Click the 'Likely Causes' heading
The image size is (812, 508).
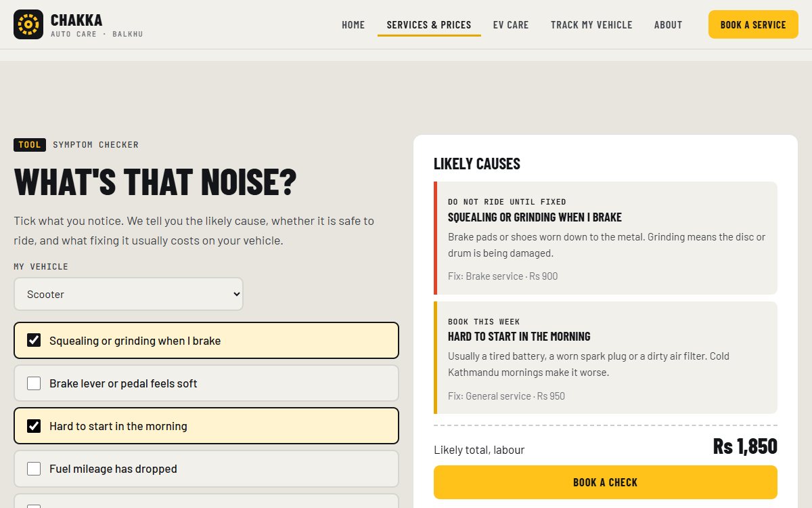tap(477, 163)
